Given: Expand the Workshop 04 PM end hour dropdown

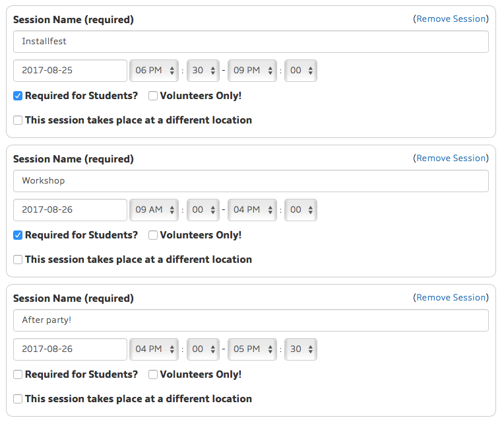Looking at the screenshot, I should [x=252, y=210].
